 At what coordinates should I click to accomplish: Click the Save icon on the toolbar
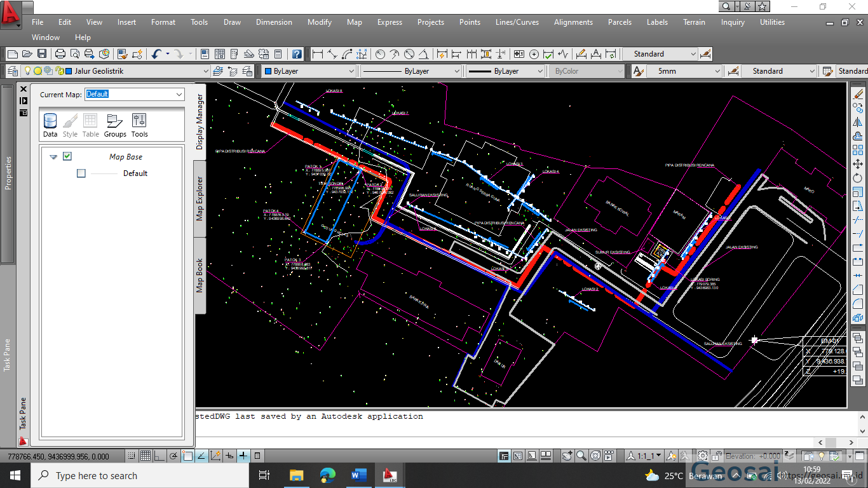(41, 53)
